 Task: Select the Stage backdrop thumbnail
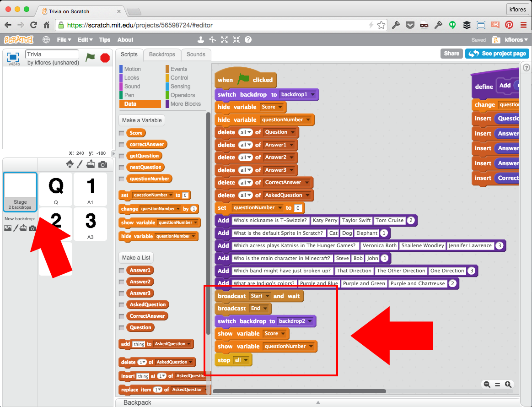[20, 192]
